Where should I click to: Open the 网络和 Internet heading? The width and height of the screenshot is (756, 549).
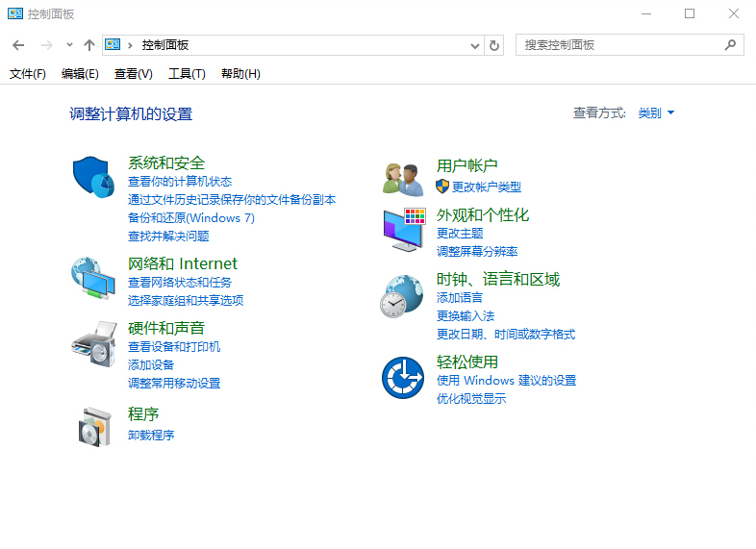click(x=183, y=263)
